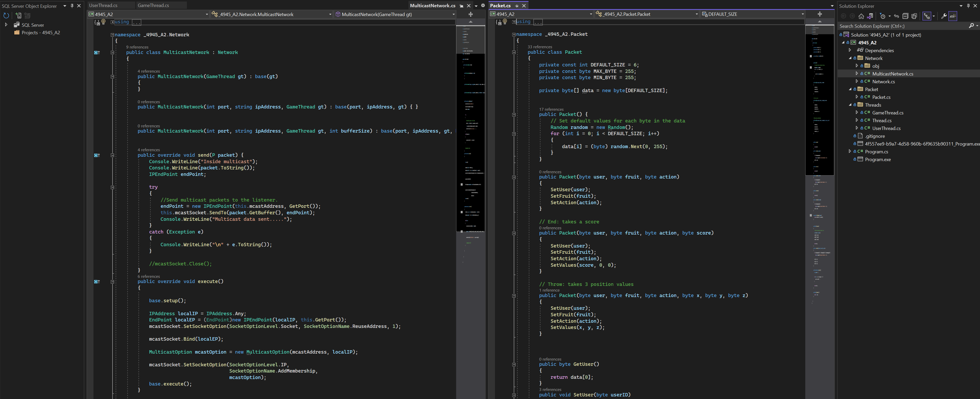Click Sync with Active Document icon
The width and height of the screenshot is (980, 399).
pos(897,16)
